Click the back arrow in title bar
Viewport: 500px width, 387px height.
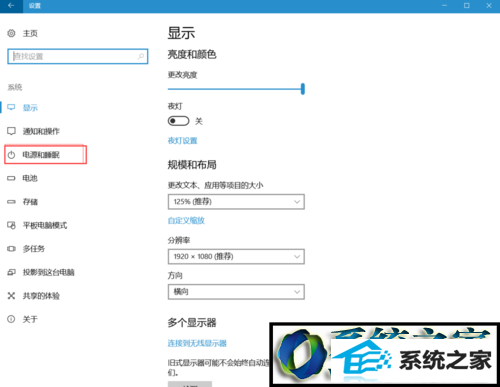[11, 6]
